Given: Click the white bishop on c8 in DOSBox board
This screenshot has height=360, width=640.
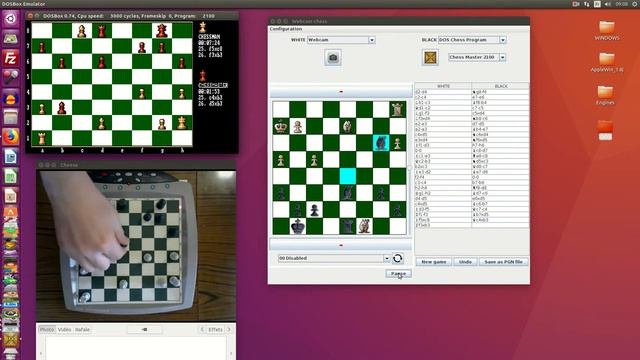Looking at the screenshot, I should coord(82,31).
